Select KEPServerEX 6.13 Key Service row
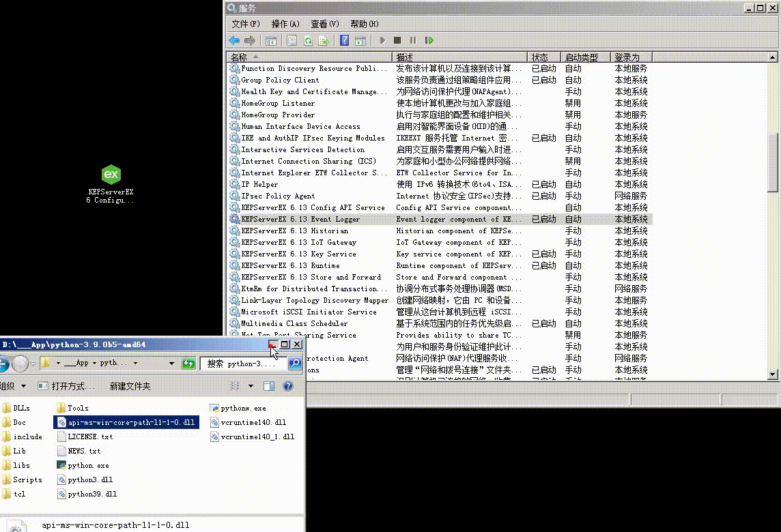This screenshot has height=532, width=781. point(440,254)
